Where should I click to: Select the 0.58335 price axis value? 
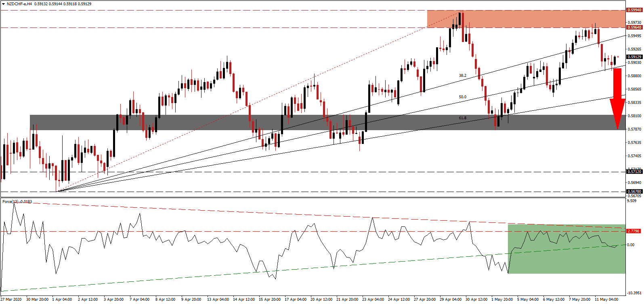pos(635,103)
